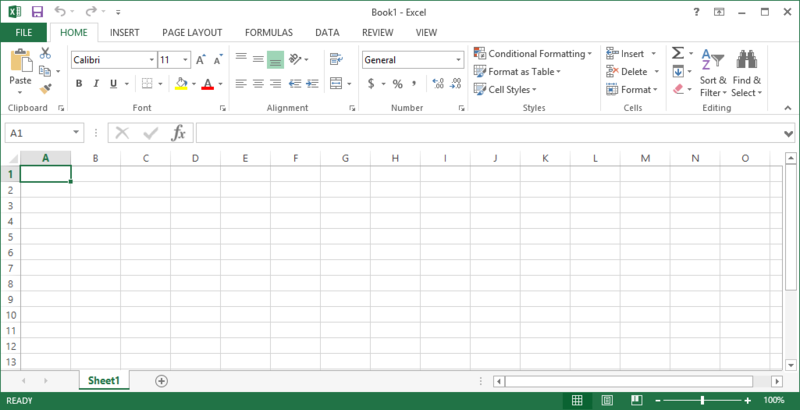The image size is (800, 410).
Task: Click the Save icon in quick access toolbar
Action: click(x=37, y=12)
